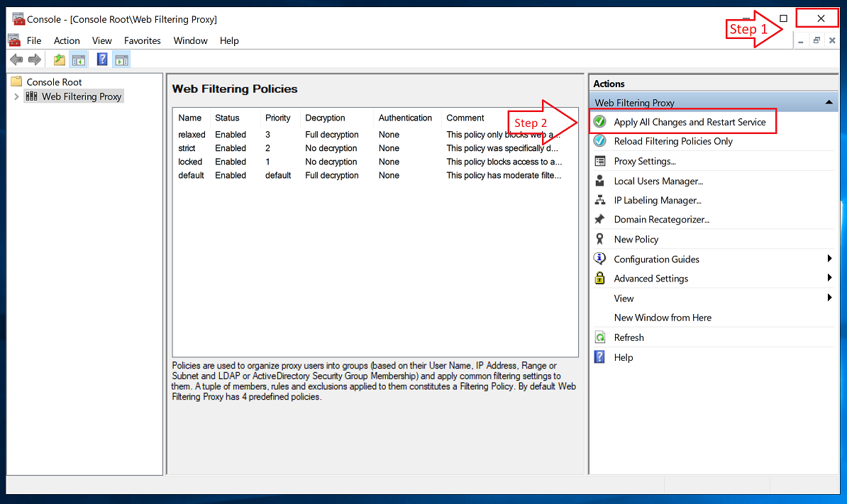Screen dimensions: 847x504
Task: Click the green check Apply All Changes icon
Action: pos(599,121)
